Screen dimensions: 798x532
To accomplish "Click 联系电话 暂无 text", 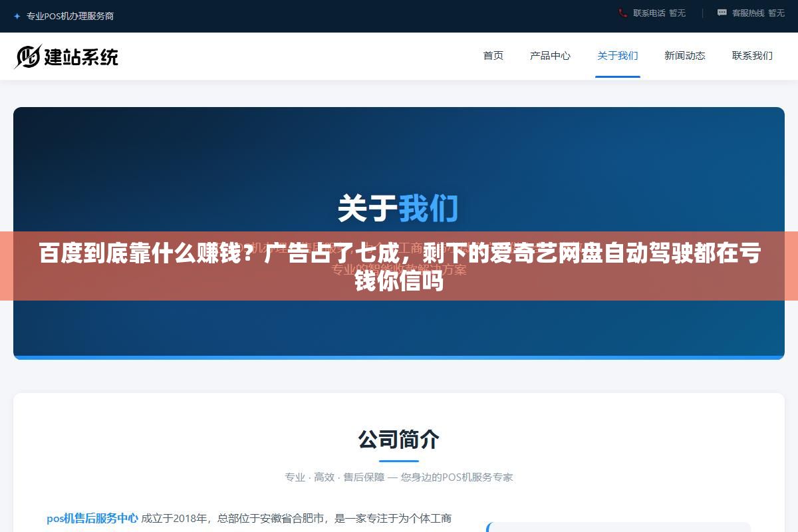I will coord(659,13).
